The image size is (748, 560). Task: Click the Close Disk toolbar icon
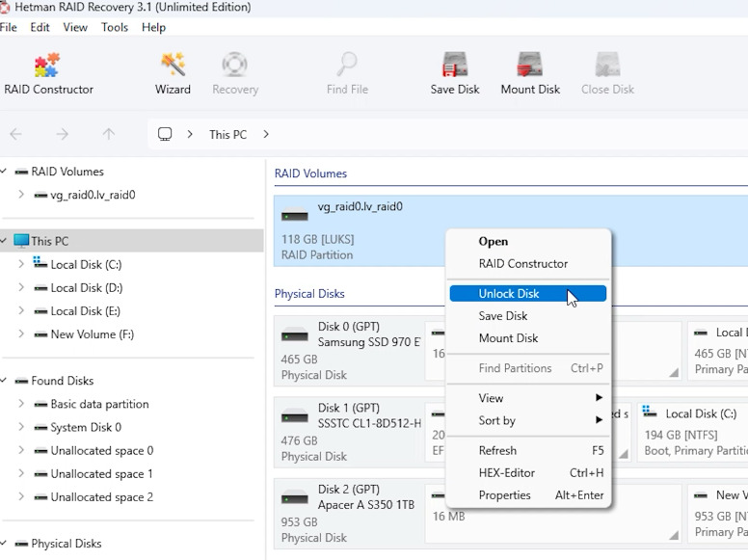point(607,65)
